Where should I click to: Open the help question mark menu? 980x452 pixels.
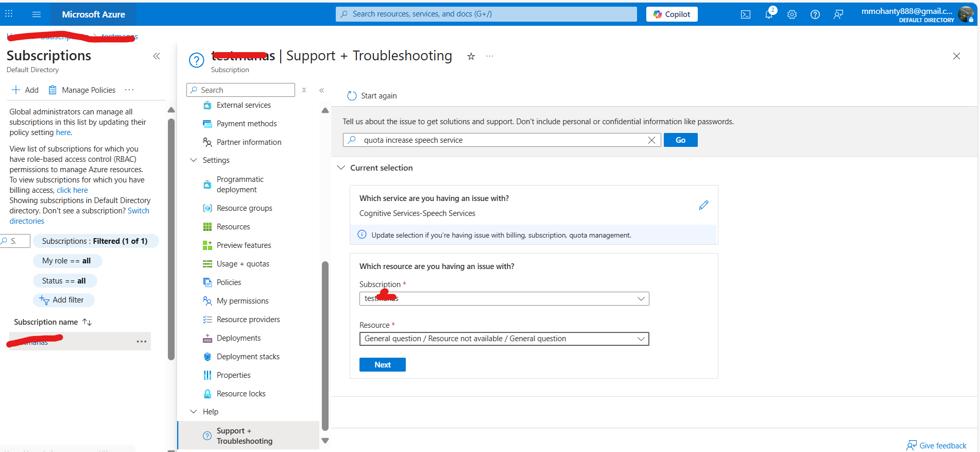[x=815, y=14]
